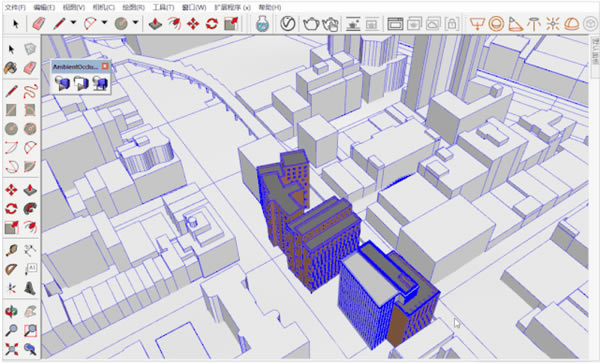Open the 绘图(R) Draw menu
The image size is (600, 363).
pyautogui.click(x=134, y=7)
